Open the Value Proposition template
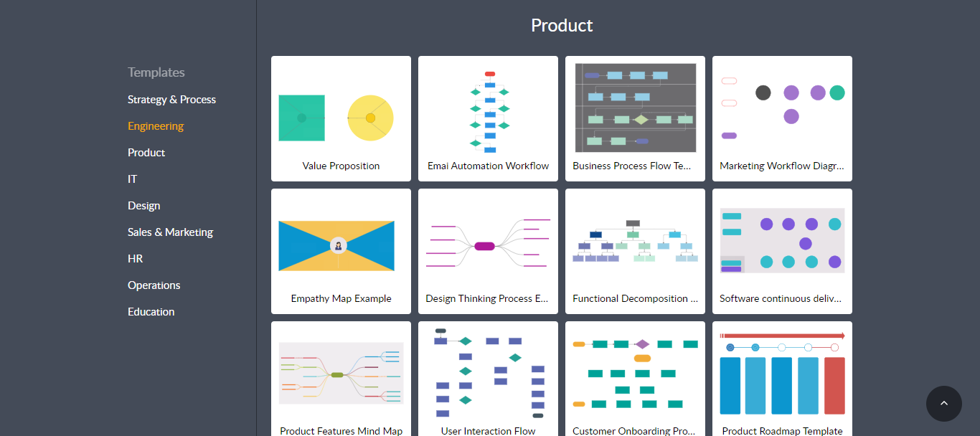The image size is (980, 436). click(341, 118)
